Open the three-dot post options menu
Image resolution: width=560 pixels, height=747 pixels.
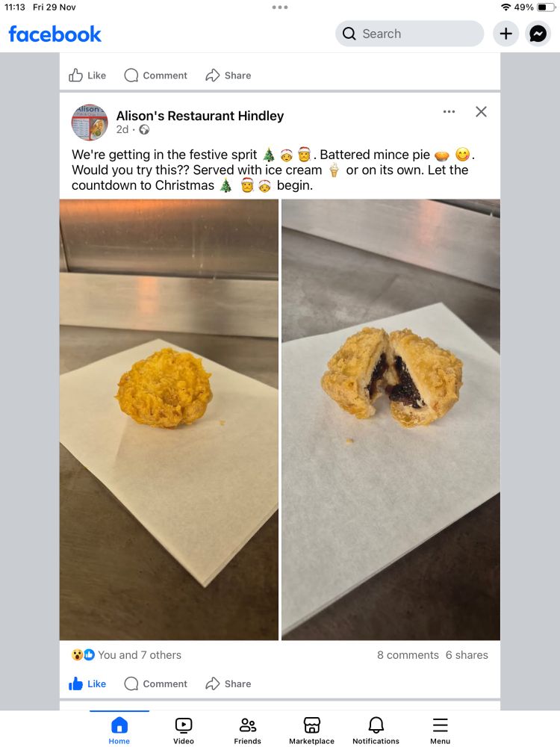coord(449,111)
